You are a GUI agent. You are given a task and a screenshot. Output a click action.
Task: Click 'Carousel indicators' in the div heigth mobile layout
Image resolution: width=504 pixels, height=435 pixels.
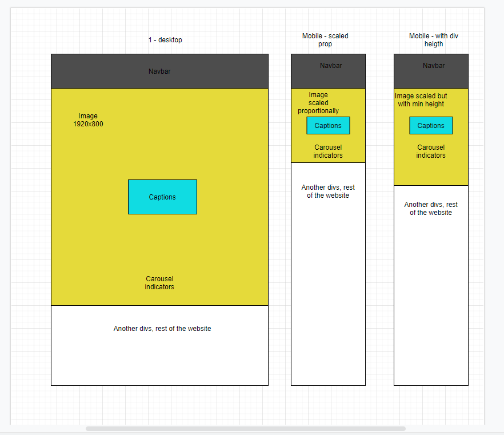pos(431,151)
